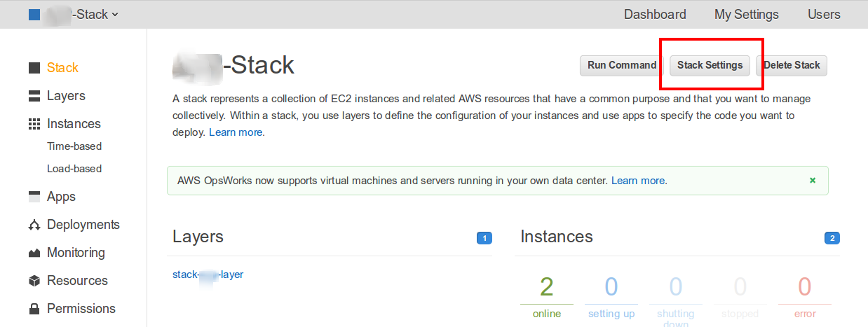
Task: Select Load-based instances in sidebar
Action: (x=74, y=169)
